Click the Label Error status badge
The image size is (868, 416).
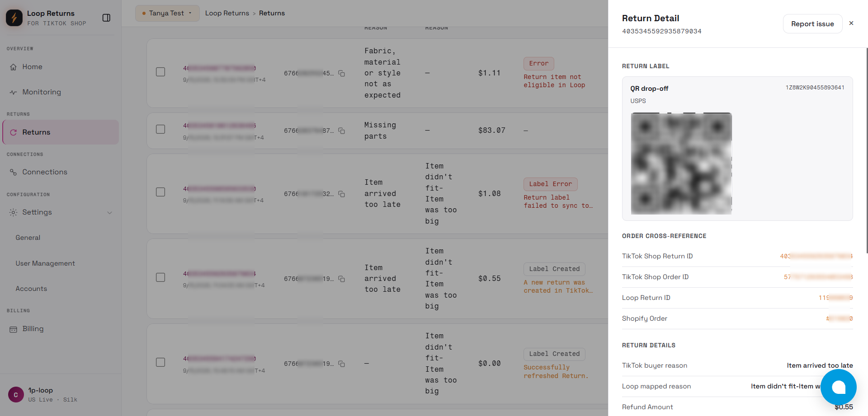[550, 184]
